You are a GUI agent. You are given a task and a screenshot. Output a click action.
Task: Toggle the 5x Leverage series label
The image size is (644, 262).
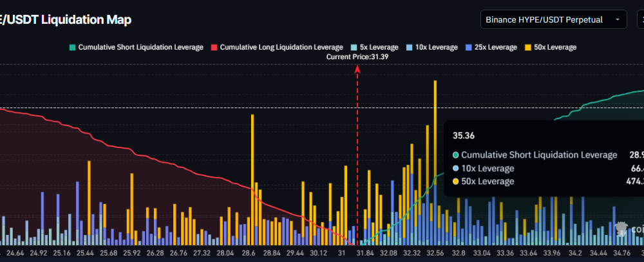click(377, 47)
